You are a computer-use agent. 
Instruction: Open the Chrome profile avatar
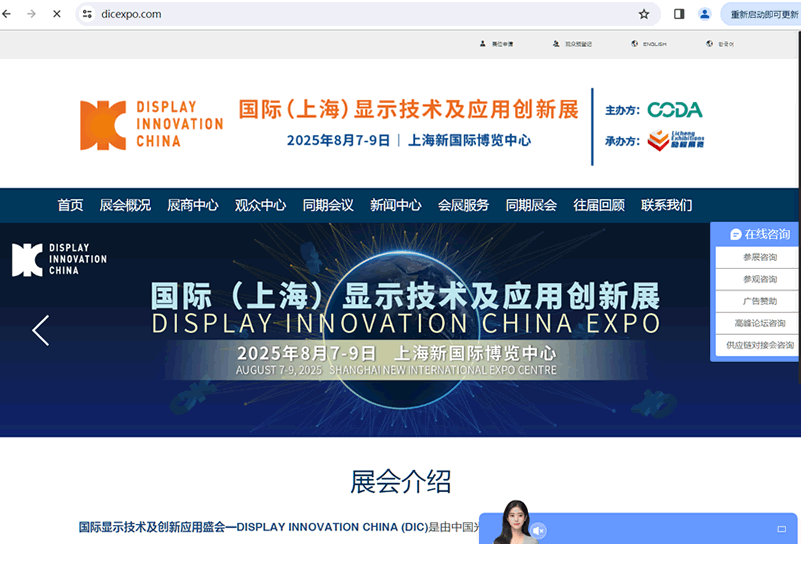(x=704, y=14)
